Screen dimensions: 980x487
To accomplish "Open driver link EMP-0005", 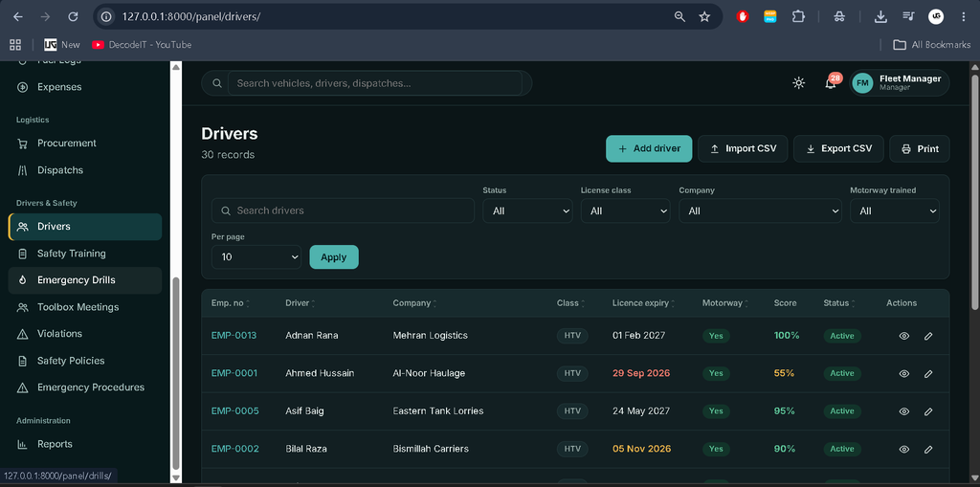I will point(235,411).
